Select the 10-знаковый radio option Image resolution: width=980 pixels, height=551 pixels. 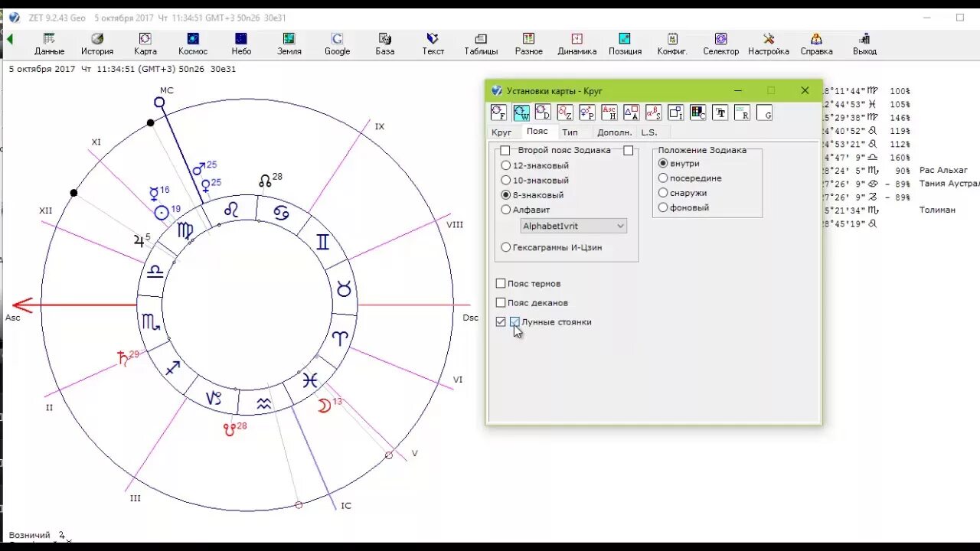[534, 181]
